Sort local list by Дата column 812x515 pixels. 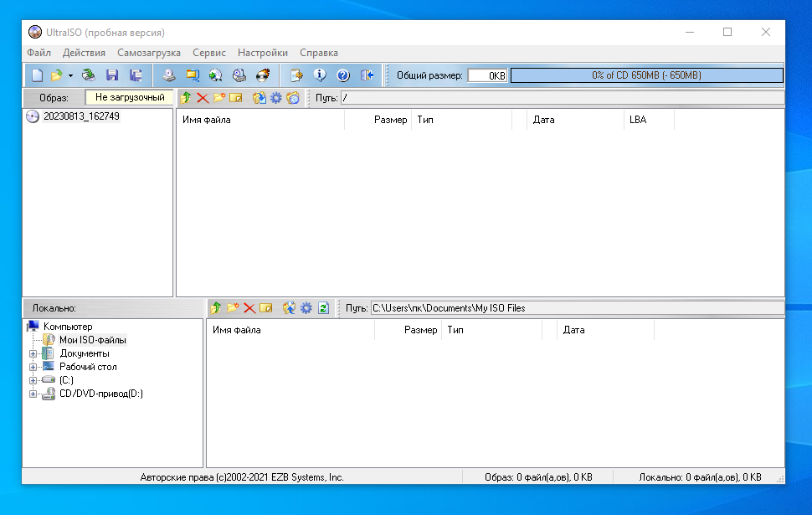(x=605, y=330)
